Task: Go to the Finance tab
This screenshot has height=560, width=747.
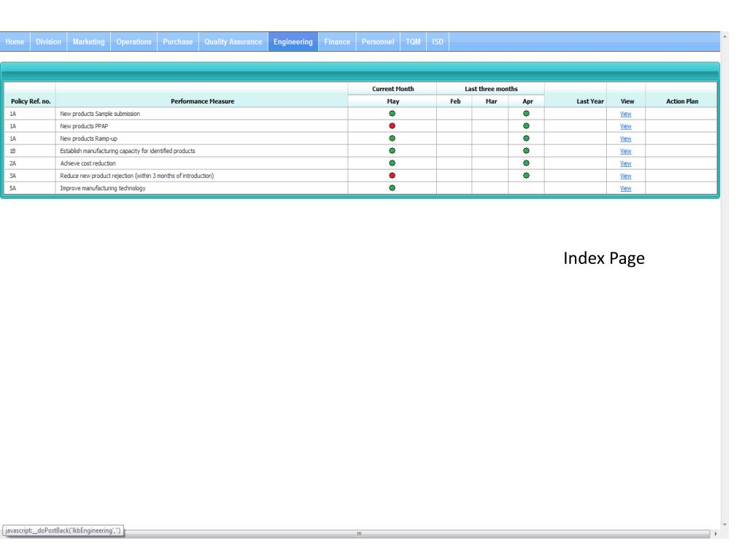Action: coord(338,42)
